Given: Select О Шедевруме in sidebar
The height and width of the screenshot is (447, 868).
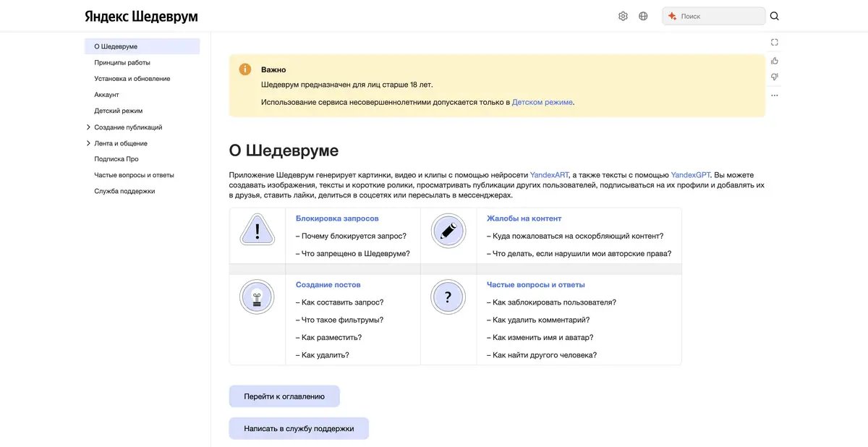Looking at the screenshot, I should pos(142,46).
